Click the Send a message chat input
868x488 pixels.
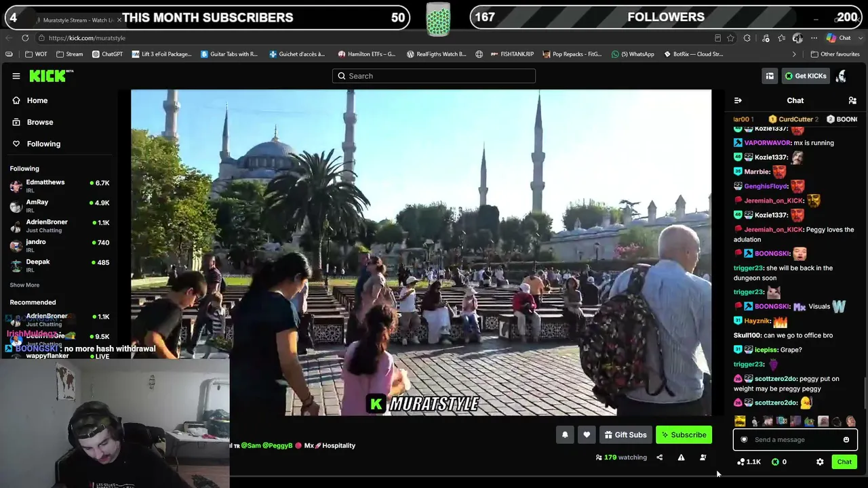[x=795, y=440]
